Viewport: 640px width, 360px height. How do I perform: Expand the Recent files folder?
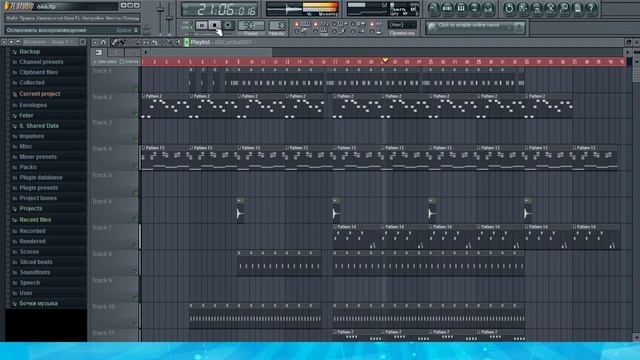tap(35, 220)
